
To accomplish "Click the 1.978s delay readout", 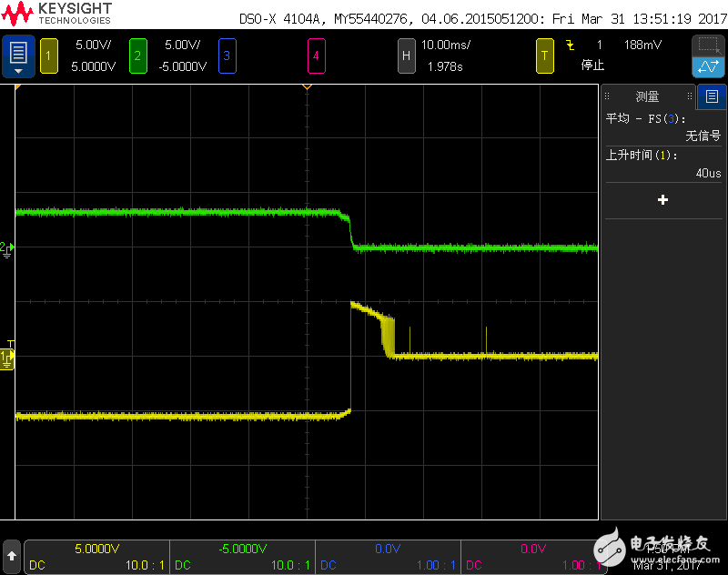I will 445,66.
